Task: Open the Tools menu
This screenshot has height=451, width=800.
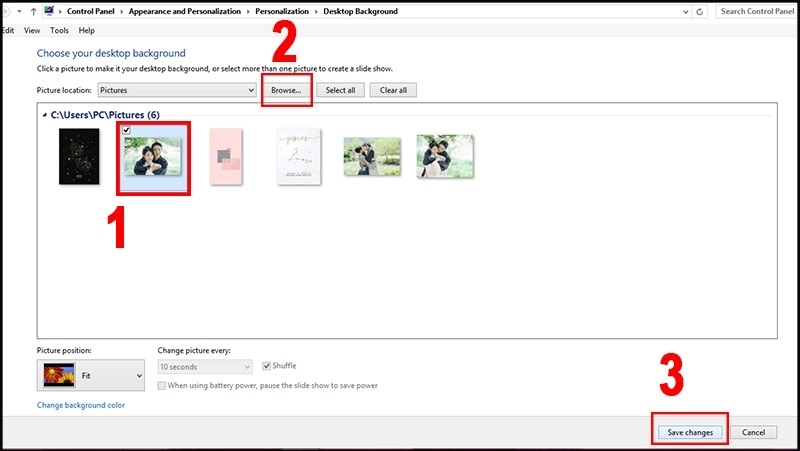Action: [x=59, y=30]
